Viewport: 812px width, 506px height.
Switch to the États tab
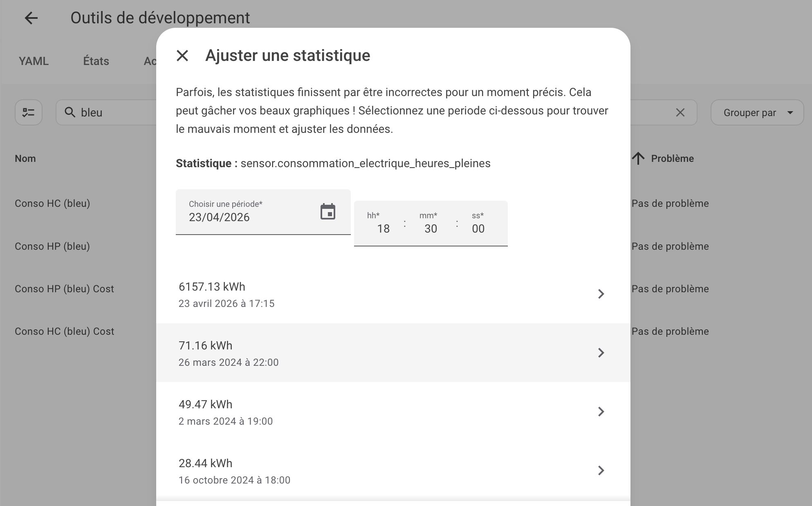96,61
